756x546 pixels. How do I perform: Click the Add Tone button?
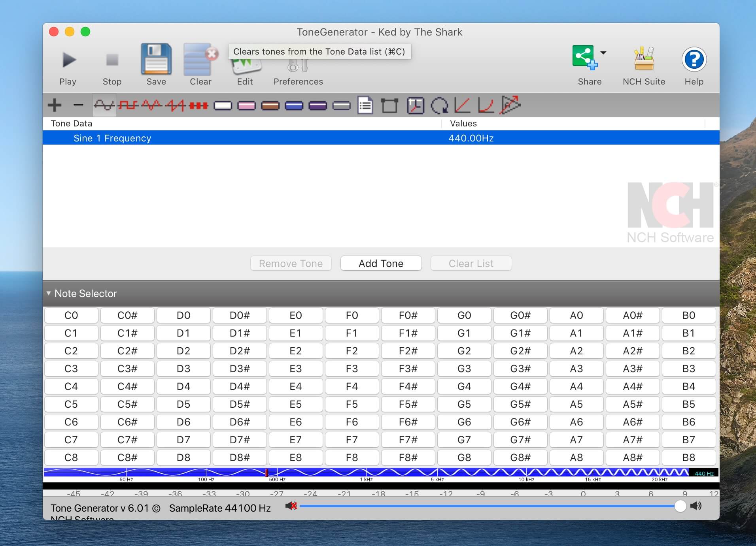(x=381, y=263)
